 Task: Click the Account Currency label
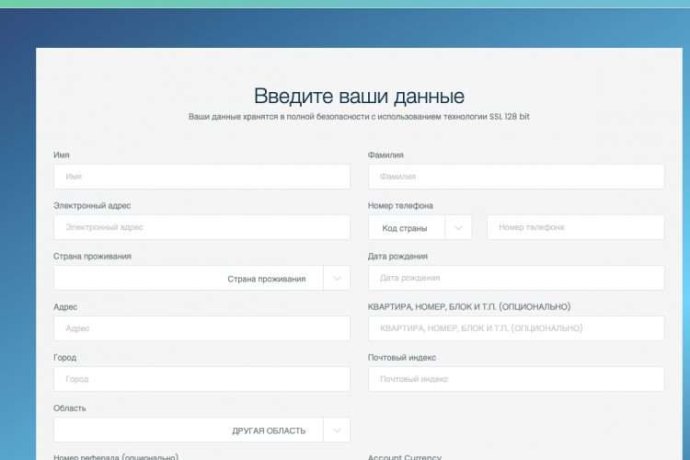(x=404, y=457)
